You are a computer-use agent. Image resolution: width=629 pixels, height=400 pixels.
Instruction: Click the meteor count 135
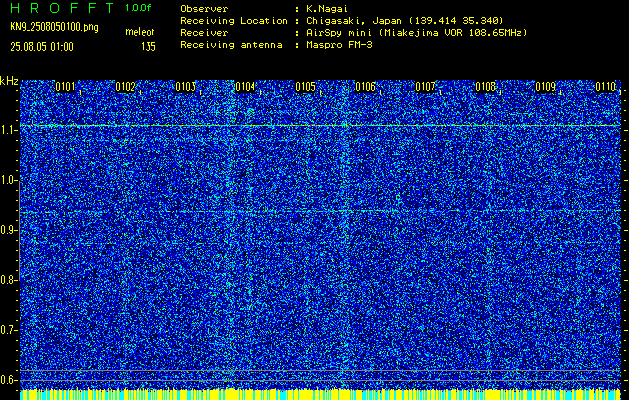pos(148,47)
